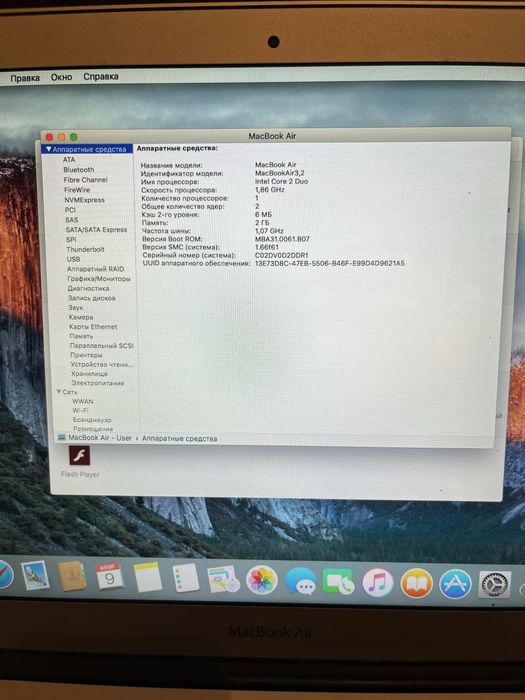The width and height of the screenshot is (525, 700).
Task: Click the hardware UUID value
Action: (329, 263)
